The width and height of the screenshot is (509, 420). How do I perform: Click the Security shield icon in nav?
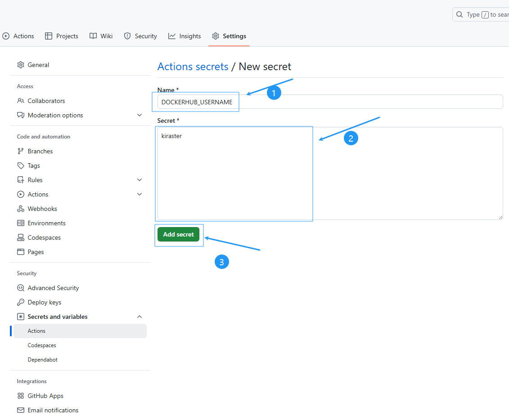click(x=127, y=36)
